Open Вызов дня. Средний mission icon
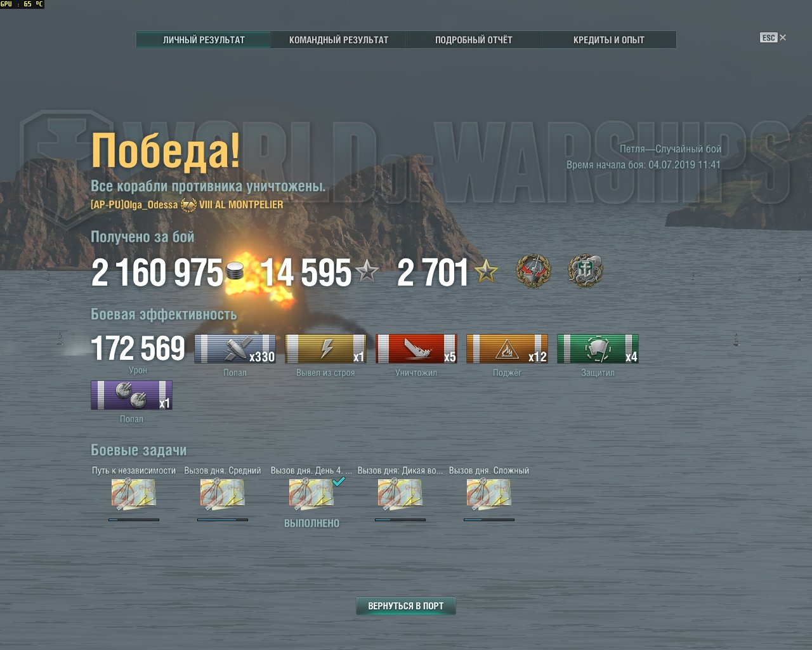812x650 pixels. tap(223, 494)
